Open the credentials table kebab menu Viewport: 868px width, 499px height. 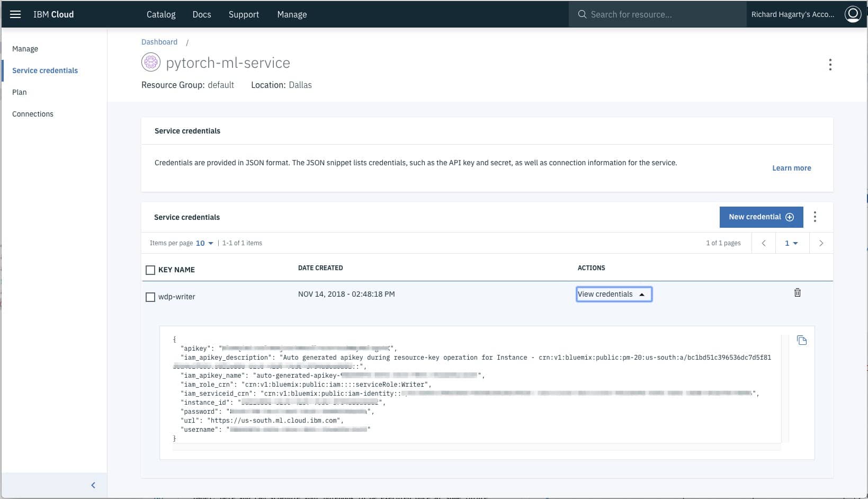click(815, 217)
